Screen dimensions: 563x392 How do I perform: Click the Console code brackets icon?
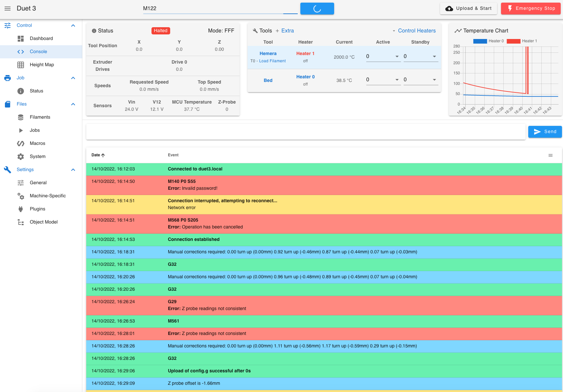pyautogui.click(x=21, y=51)
